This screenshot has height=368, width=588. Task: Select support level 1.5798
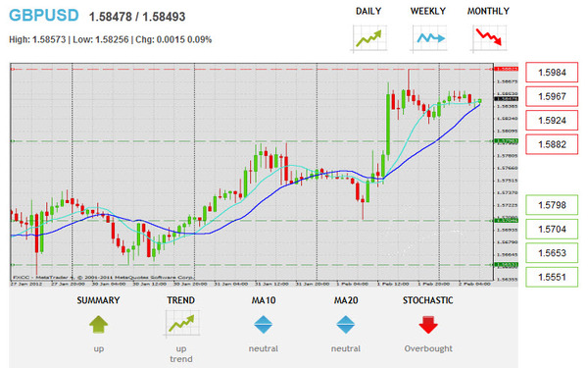click(x=552, y=205)
